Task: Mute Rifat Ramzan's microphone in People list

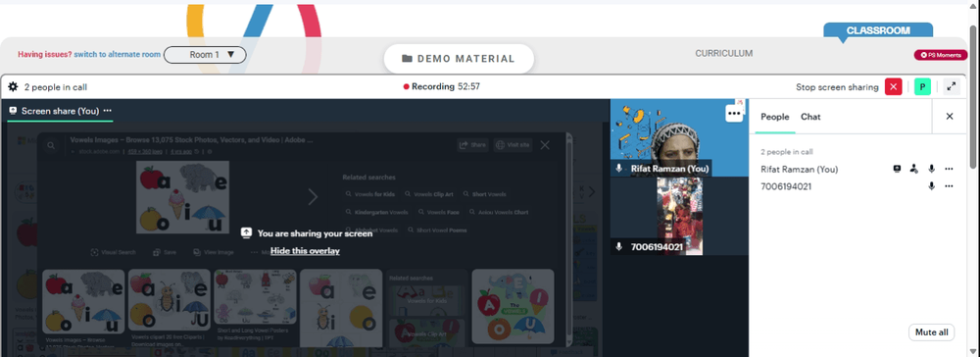Action: [x=931, y=169]
